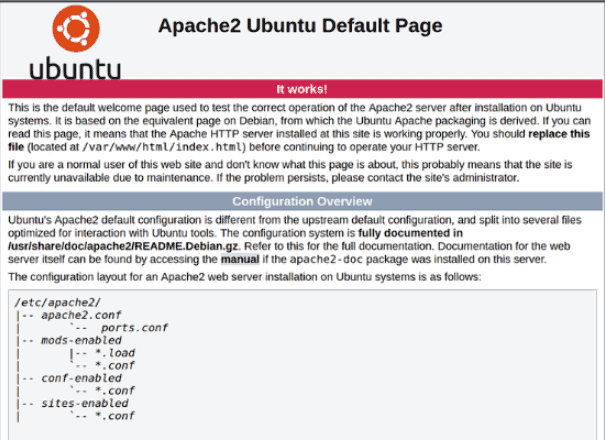Image resolution: width=605 pixels, height=440 pixels.
Task: Click the 'ports.conf' tree entry
Action: tap(134, 328)
